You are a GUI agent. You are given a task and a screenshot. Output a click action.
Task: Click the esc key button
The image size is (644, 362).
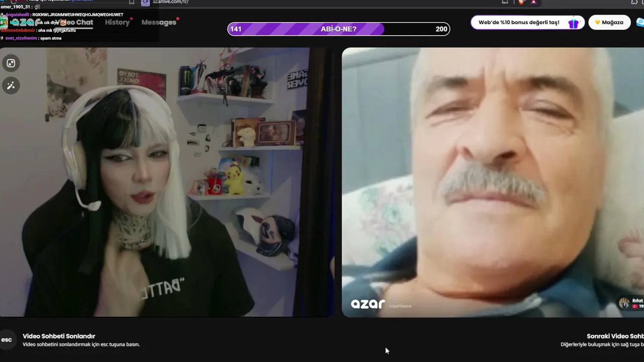coord(7,340)
